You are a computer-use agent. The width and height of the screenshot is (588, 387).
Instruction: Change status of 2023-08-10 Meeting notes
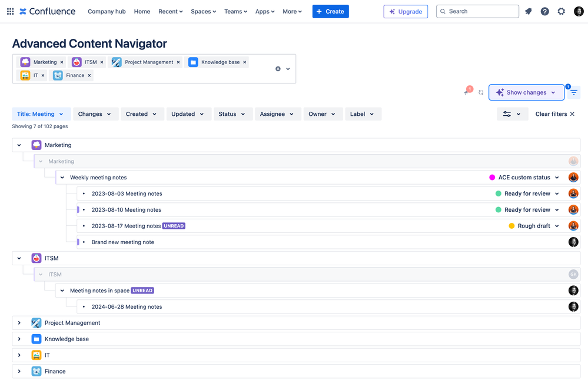(x=527, y=210)
